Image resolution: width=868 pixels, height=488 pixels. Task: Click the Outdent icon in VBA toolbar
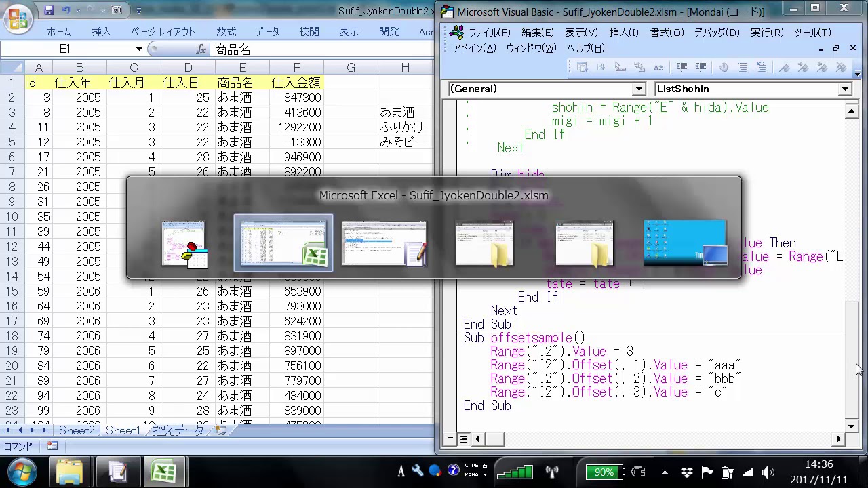point(701,67)
